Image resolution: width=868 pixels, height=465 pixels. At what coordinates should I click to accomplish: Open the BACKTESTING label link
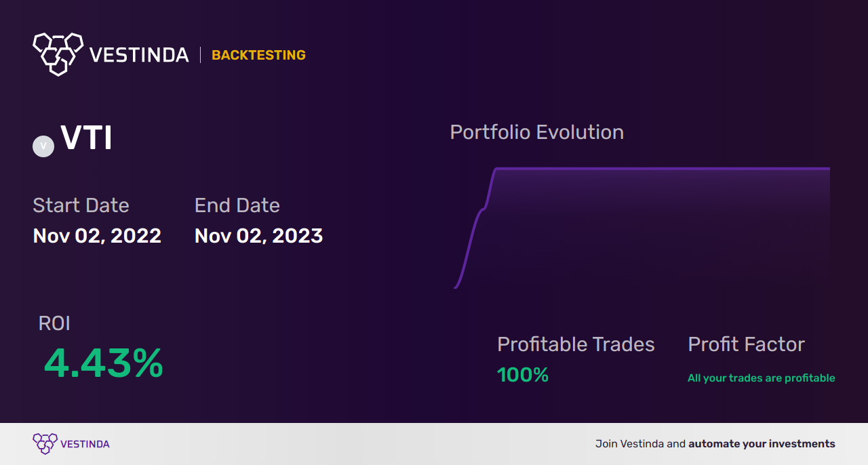click(x=258, y=55)
